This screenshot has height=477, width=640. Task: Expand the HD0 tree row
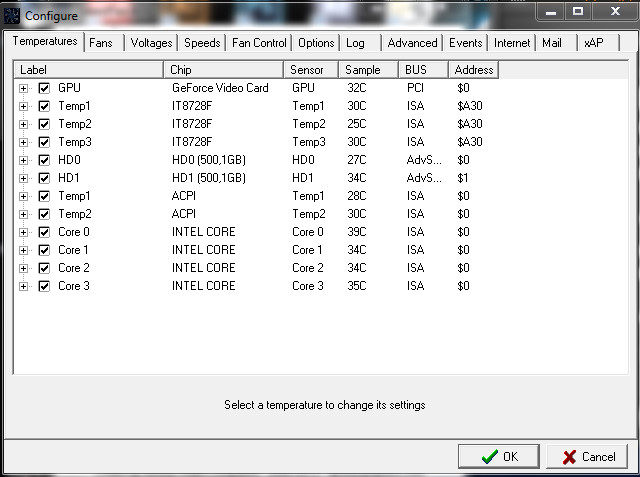click(x=23, y=160)
